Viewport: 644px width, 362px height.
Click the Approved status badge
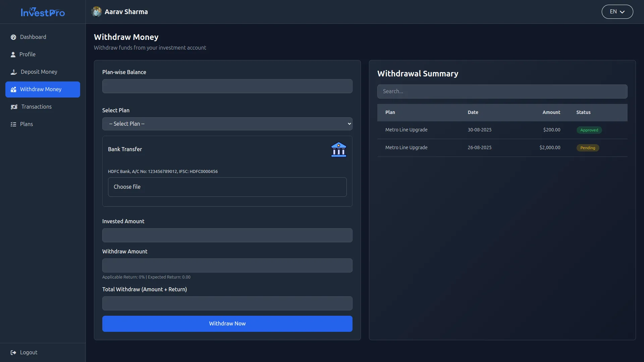(589, 130)
